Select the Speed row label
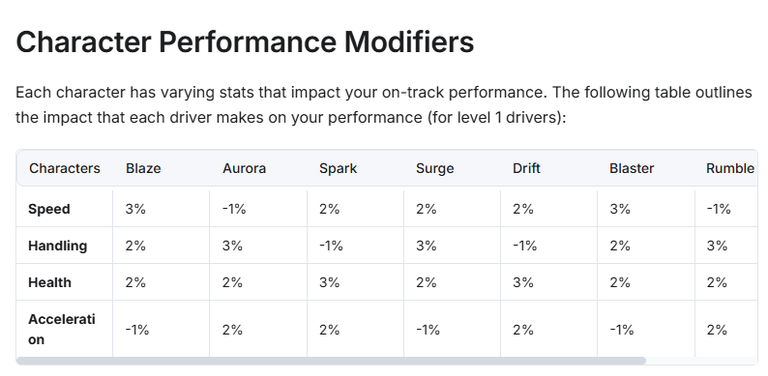 click(x=49, y=209)
